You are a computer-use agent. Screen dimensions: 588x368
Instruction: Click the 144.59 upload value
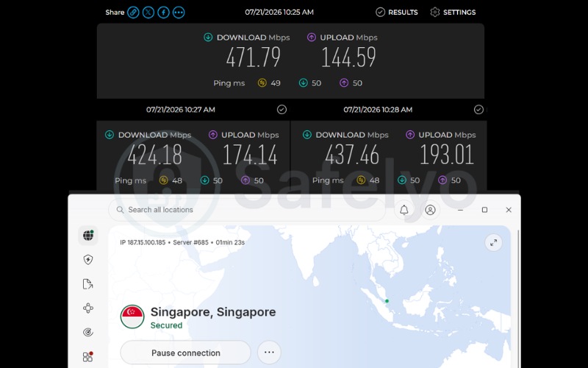click(348, 57)
